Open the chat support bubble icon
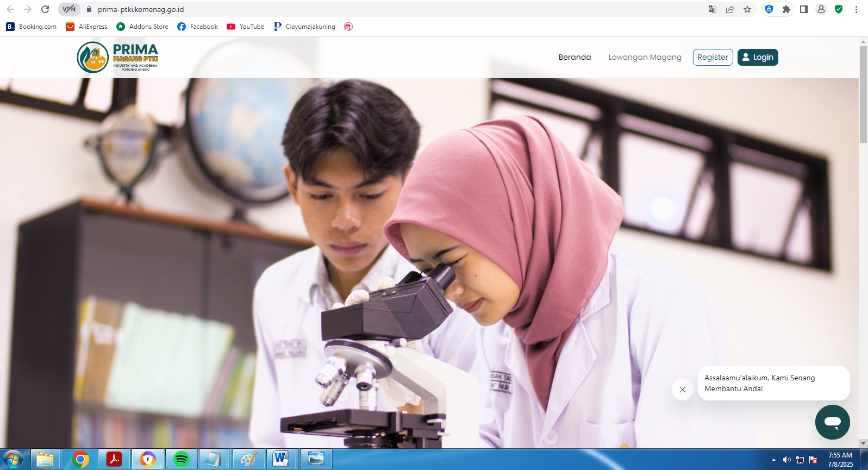Viewport: 868px width, 470px height. (x=832, y=422)
